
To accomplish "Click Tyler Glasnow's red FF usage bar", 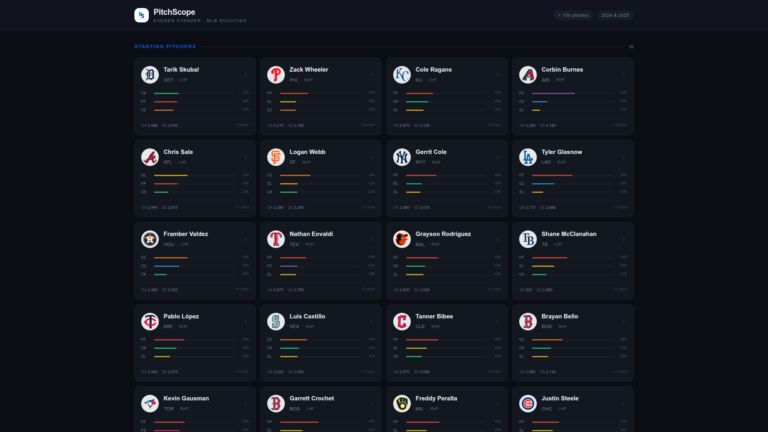I will (x=552, y=175).
